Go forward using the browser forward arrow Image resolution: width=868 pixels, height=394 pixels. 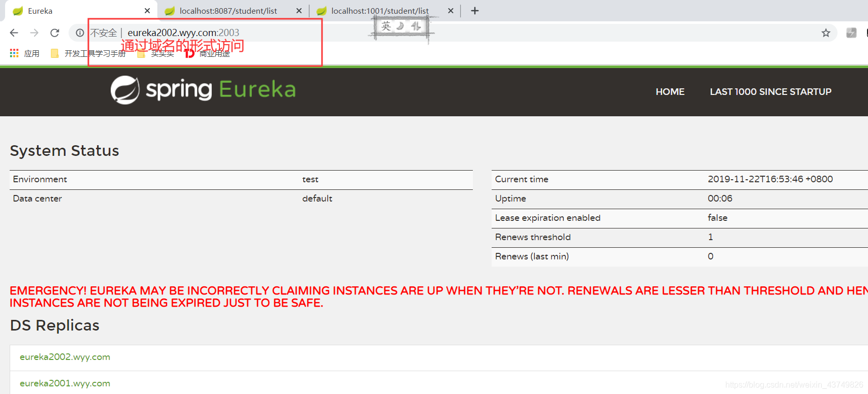34,33
